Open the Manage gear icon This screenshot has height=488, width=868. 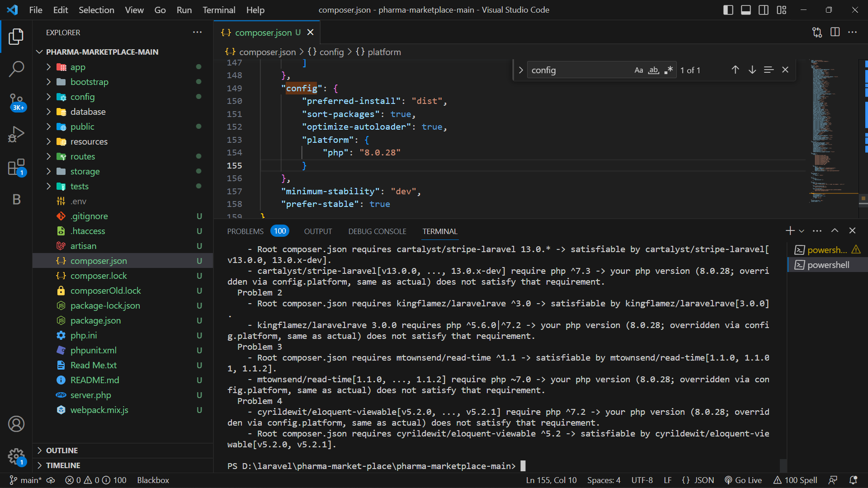pyautogui.click(x=16, y=456)
